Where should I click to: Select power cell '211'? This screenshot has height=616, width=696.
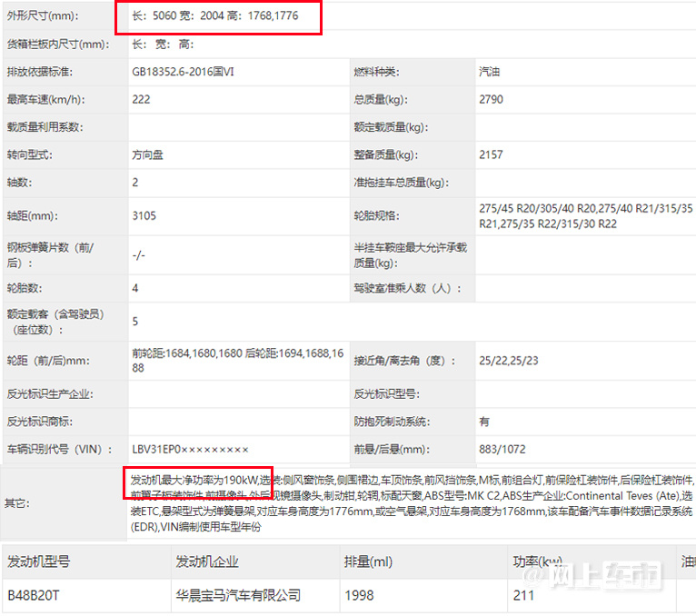(x=523, y=595)
